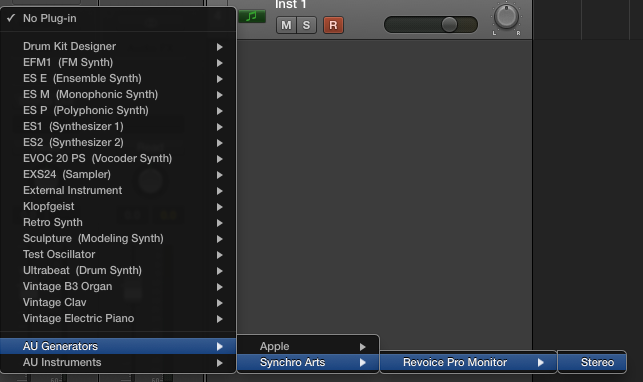Choose EVOC 20 PS Vocoder Synth
Image resolution: width=643 pixels, height=382 pixels.
point(118,158)
